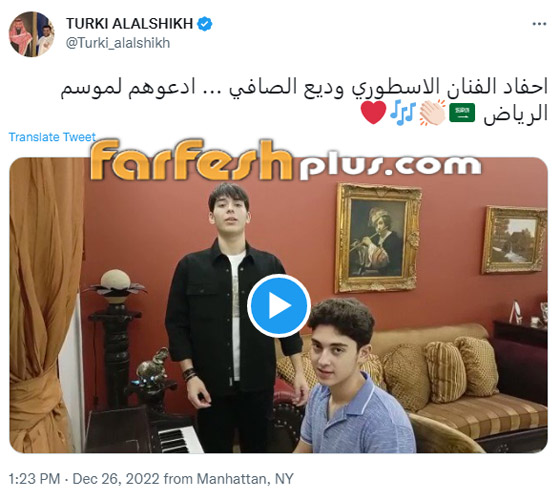Click the farfeshplus.com watermark logo
Viewport: 560px width, 500px height.
pos(286,160)
